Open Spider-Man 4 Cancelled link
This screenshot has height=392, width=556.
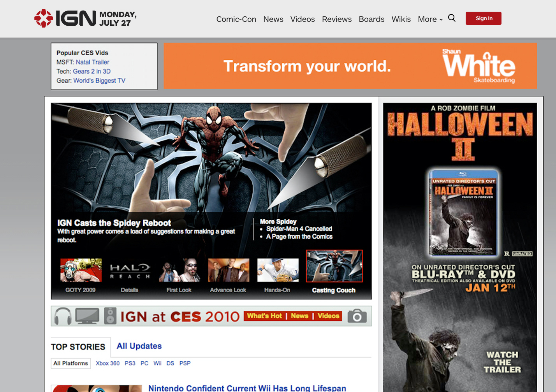[x=299, y=229]
